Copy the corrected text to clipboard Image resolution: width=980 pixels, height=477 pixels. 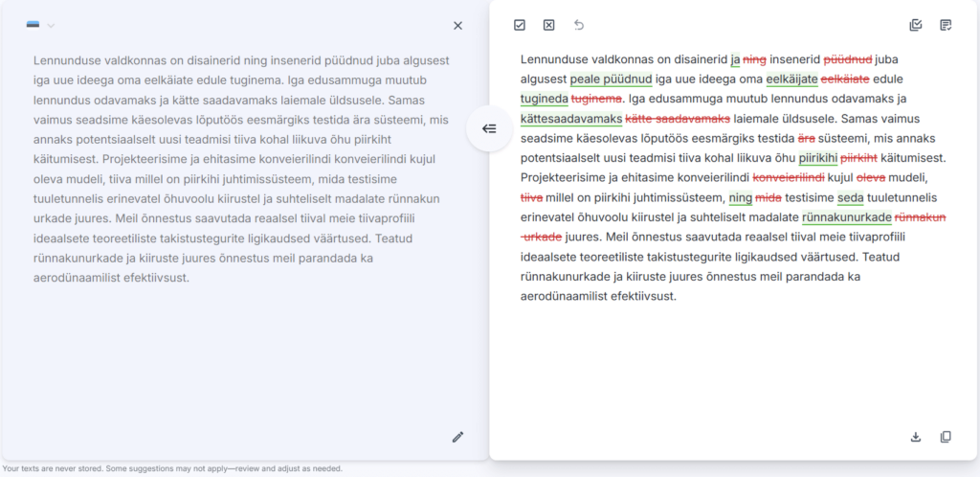pos(946,437)
